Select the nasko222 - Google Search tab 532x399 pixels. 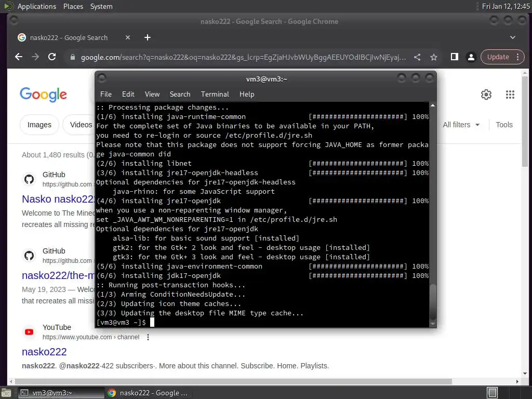tap(69, 37)
